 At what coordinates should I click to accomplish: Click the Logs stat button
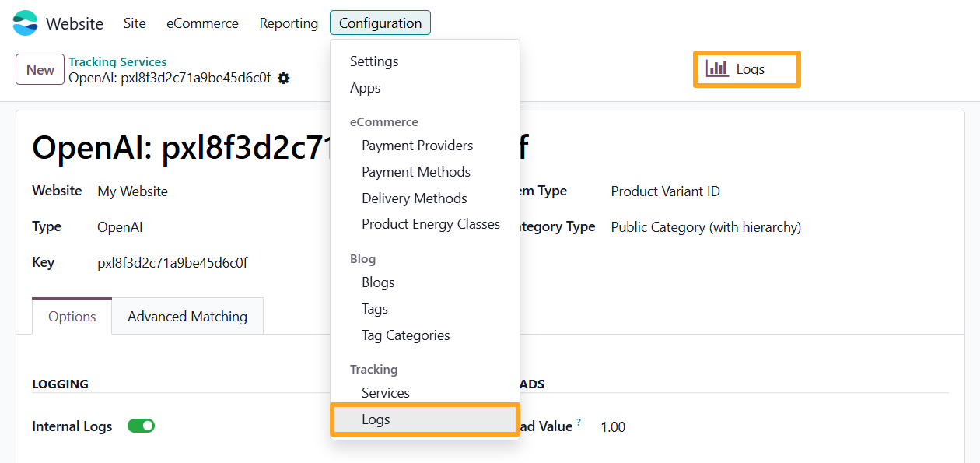coord(747,68)
